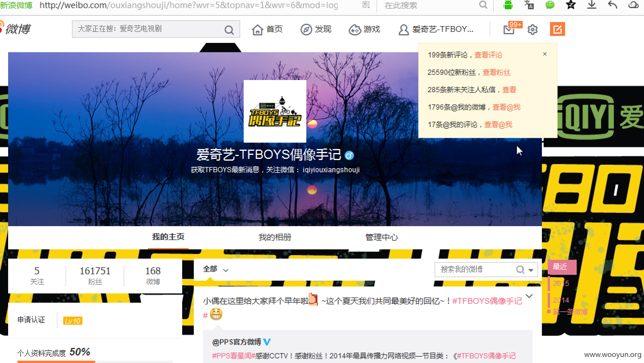The width and height of the screenshot is (644, 363).
Task: Switch to 管理中心 tab
Action: pos(382,237)
